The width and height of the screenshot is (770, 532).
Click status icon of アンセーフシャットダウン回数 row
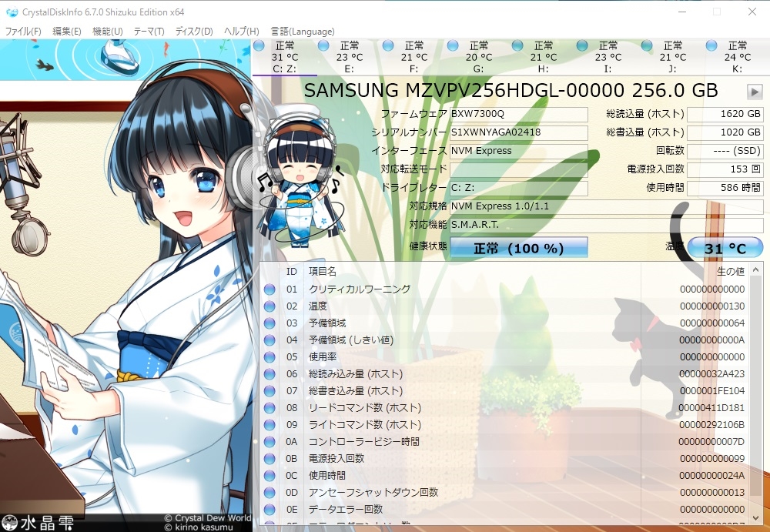pos(269,493)
